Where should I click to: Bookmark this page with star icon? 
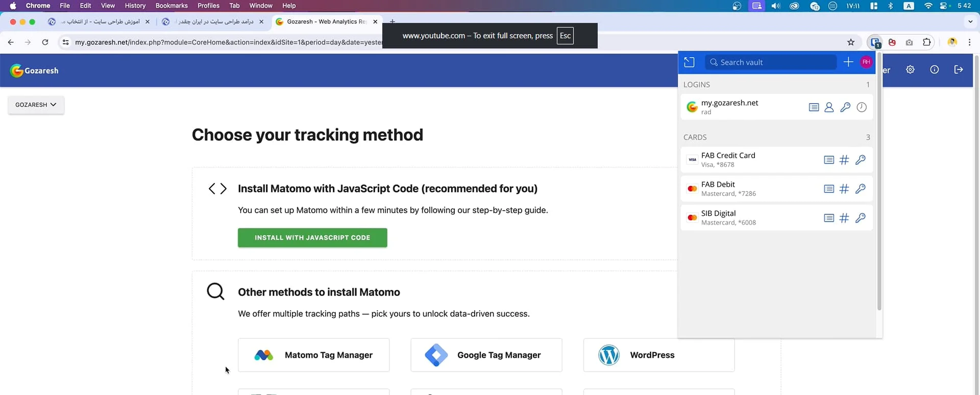click(x=851, y=42)
